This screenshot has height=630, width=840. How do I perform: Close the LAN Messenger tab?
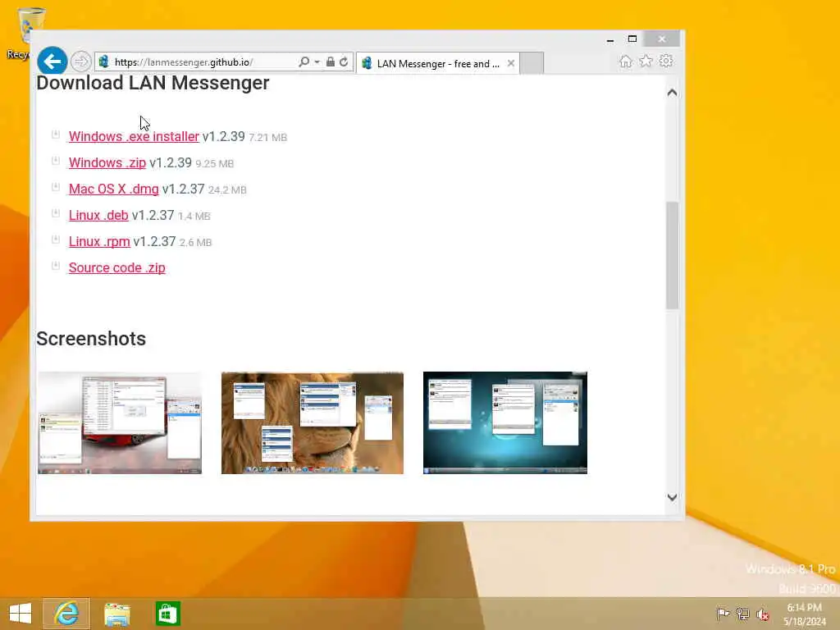click(511, 63)
